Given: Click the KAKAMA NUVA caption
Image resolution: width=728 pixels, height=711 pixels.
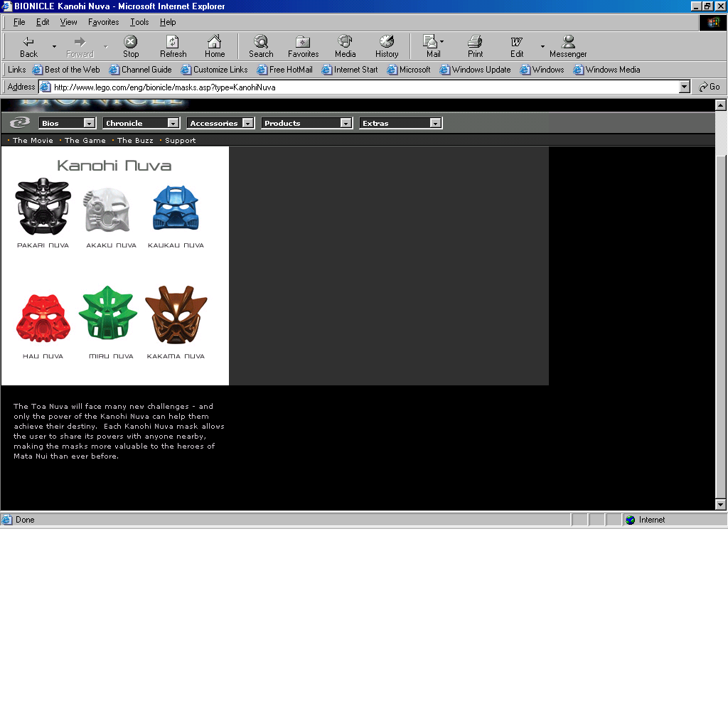Looking at the screenshot, I should [x=176, y=356].
